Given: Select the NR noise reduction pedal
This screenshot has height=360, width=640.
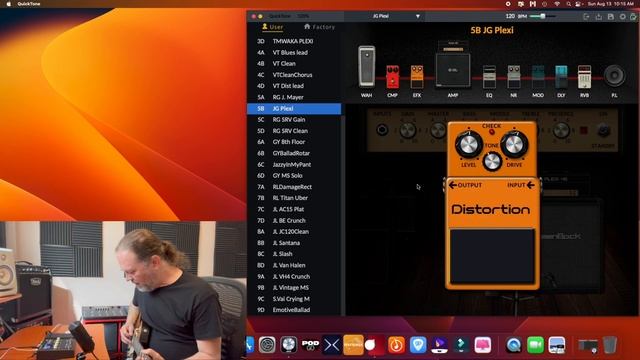Looking at the screenshot, I should 513,77.
